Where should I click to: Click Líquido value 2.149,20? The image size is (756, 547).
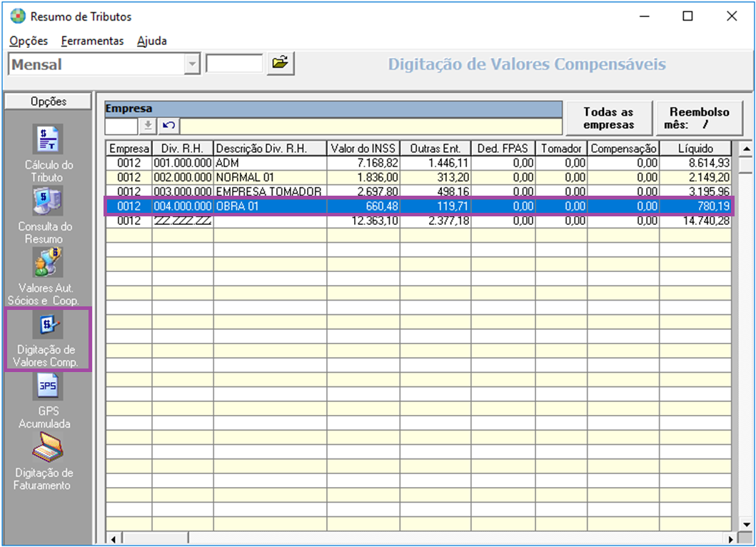(709, 178)
